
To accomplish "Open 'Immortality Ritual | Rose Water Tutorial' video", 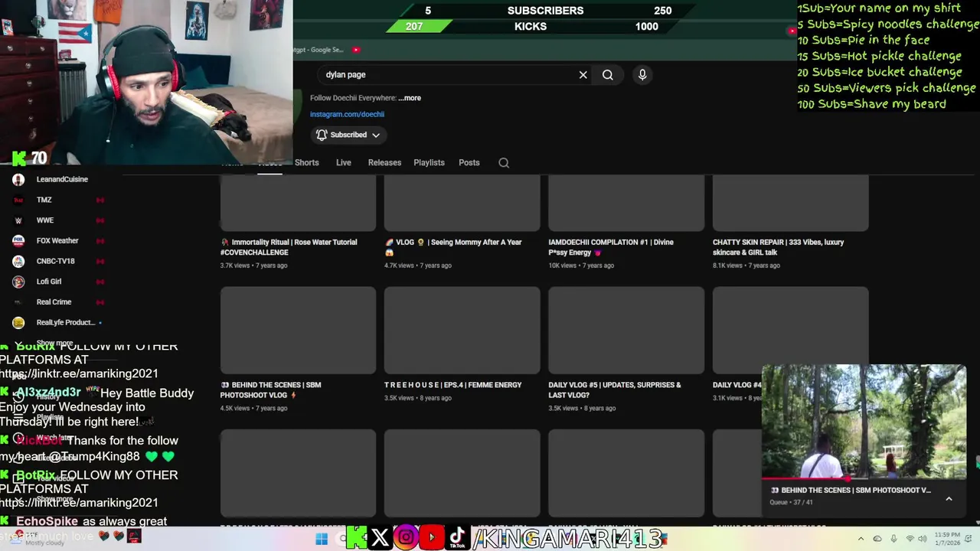I will pyautogui.click(x=289, y=247).
